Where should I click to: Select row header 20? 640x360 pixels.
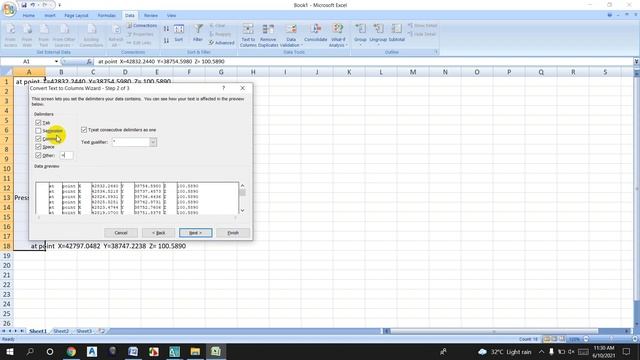coord(7,265)
